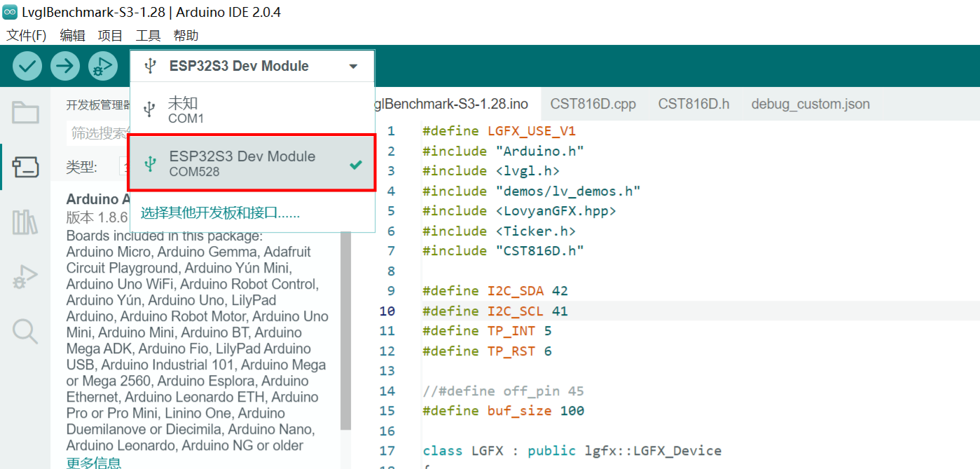The height and width of the screenshot is (469, 980).
Task: Click the 版本 1.8.6 text
Action: click(x=97, y=217)
